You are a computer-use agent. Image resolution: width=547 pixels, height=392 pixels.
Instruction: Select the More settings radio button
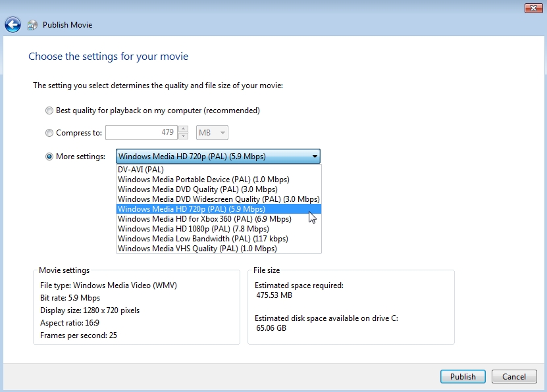pos(49,157)
